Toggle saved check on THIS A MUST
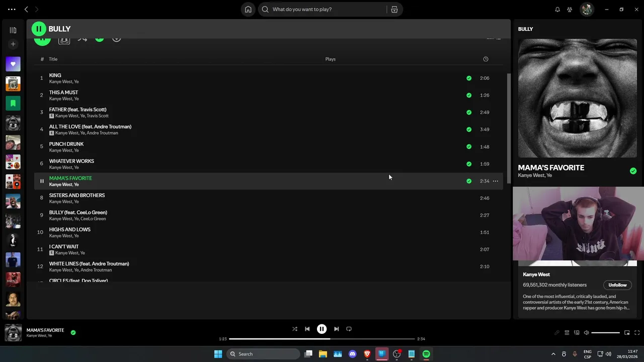644x362 pixels. 469,95
